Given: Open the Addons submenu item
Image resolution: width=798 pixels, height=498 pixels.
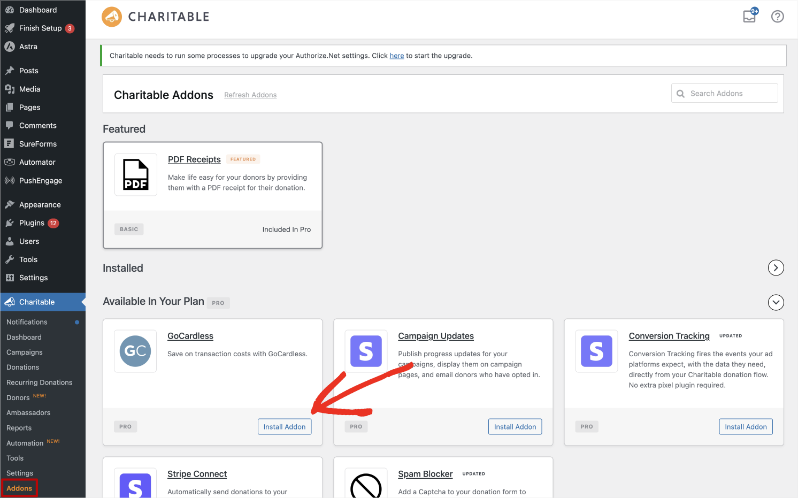Looking at the screenshot, I should click(19, 488).
